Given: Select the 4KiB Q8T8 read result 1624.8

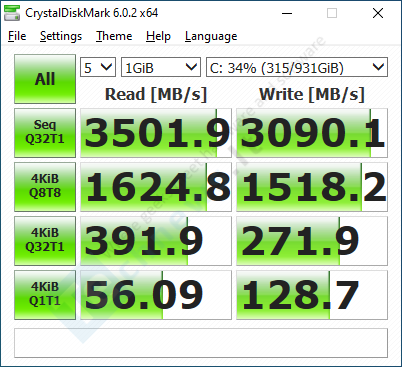Looking at the screenshot, I should point(156,187).
